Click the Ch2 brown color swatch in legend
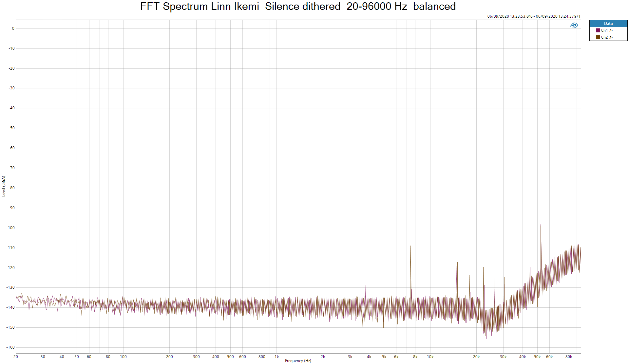629x364 pixels. (x=598, y=37)
